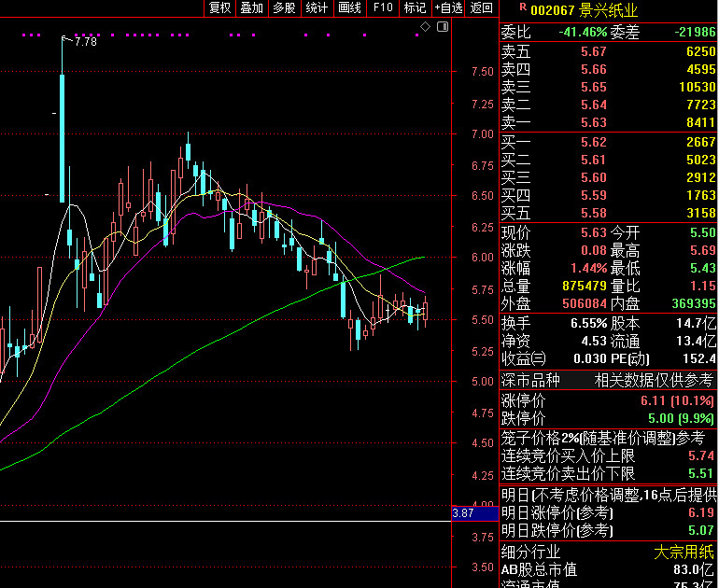This screenshot has width=719, height=588.
Task: Open the F10 company info page
Action: click(x=382, y=8)
